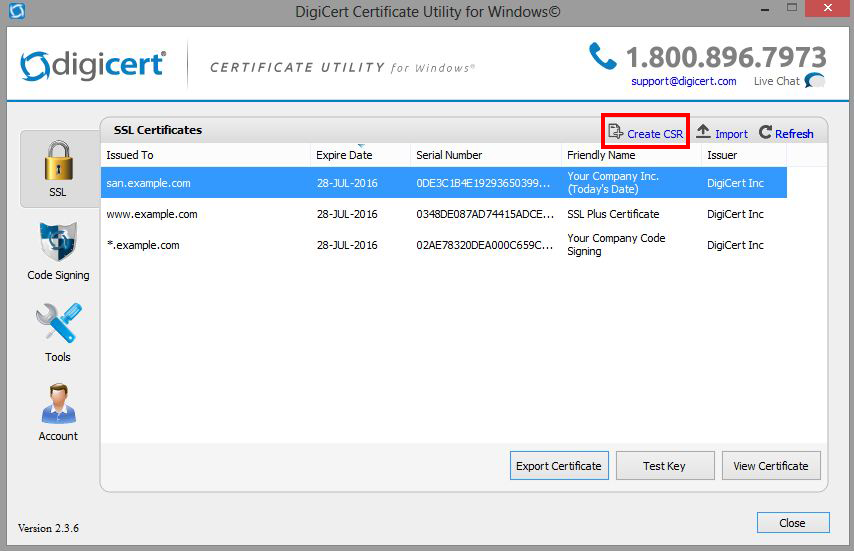Screen dimensions: 854x551
Task: Open Account via the person icon
Action: coord(58,403)
